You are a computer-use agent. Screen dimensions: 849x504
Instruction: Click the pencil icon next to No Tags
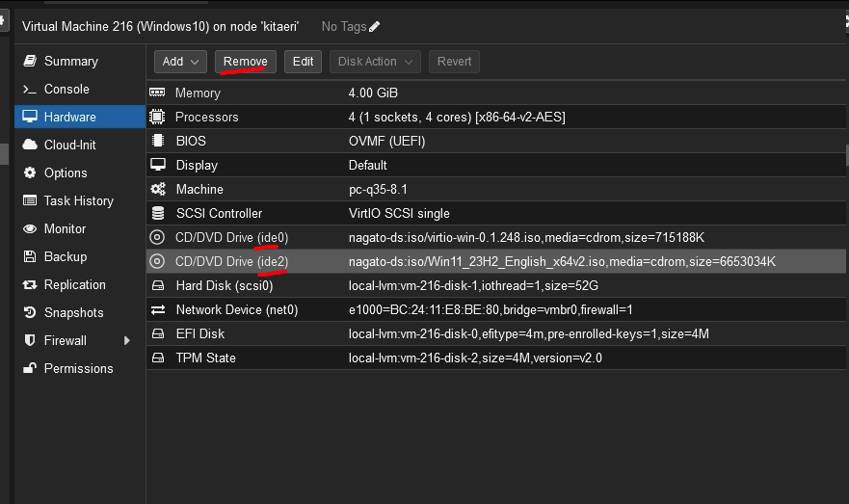click(374, 26)
